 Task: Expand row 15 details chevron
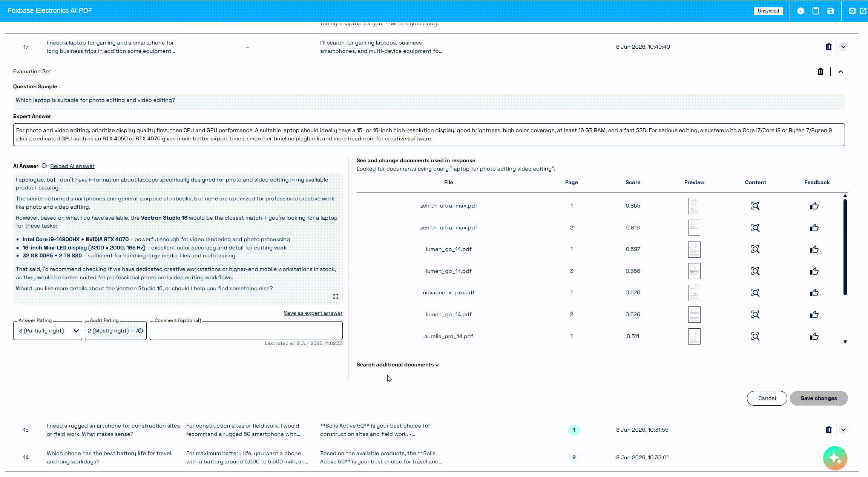843,430
